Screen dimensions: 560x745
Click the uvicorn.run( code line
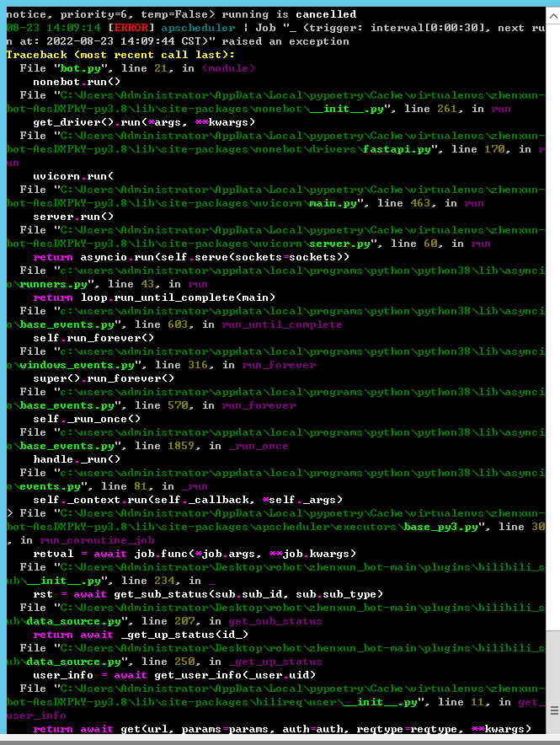(73, 176)
